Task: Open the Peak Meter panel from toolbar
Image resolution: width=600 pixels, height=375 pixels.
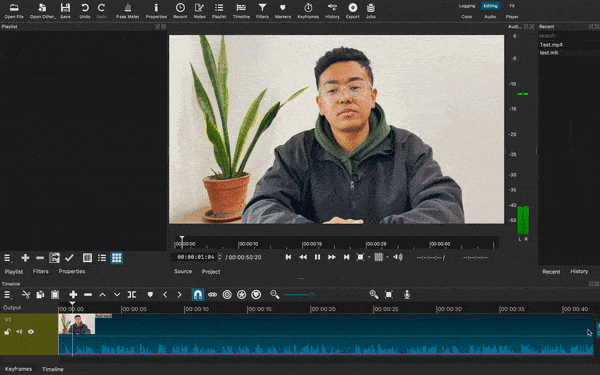Action: coord(128,10)
